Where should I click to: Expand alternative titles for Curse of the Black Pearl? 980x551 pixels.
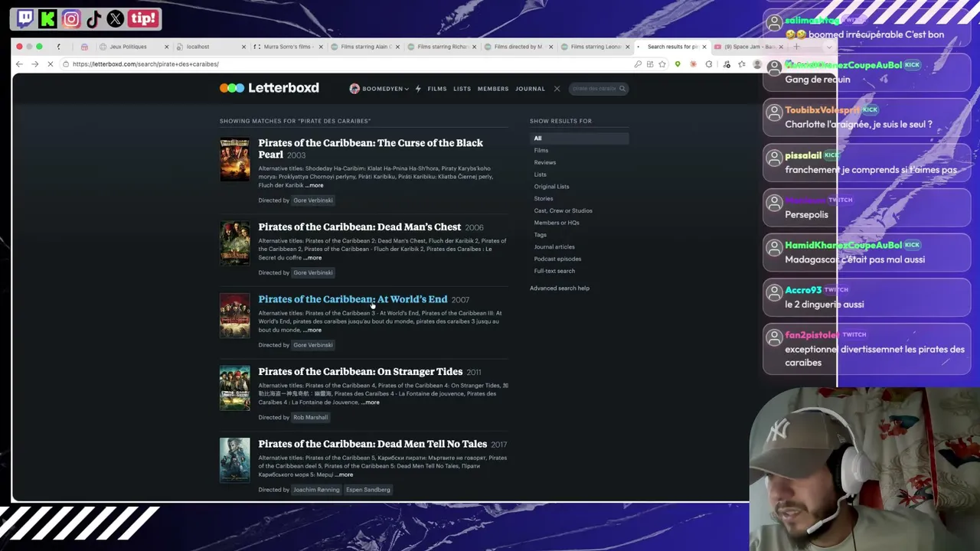315,185
